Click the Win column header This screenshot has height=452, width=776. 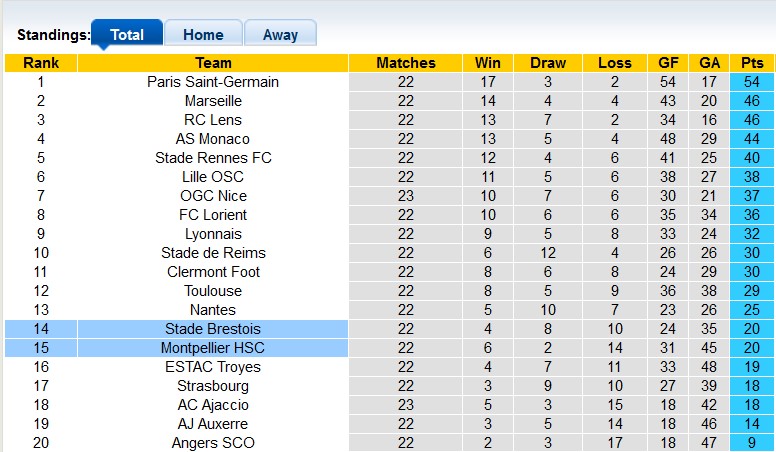[488, 63]
